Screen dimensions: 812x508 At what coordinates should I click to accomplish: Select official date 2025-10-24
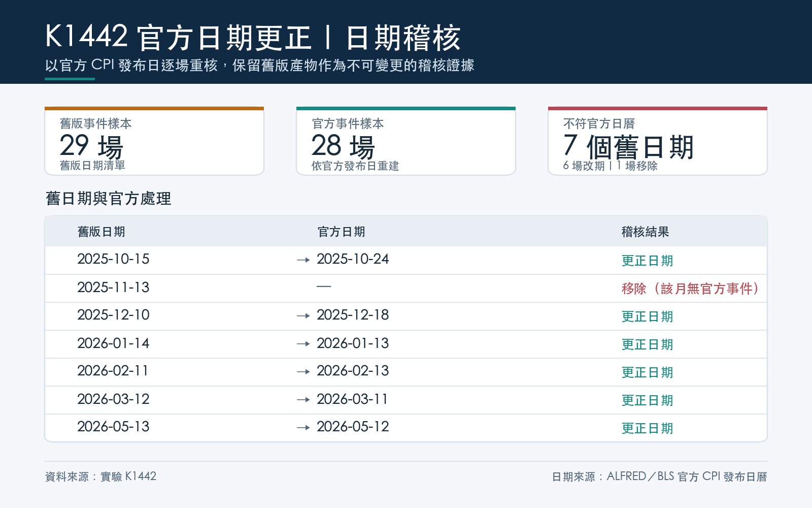(x=353, y=259)
